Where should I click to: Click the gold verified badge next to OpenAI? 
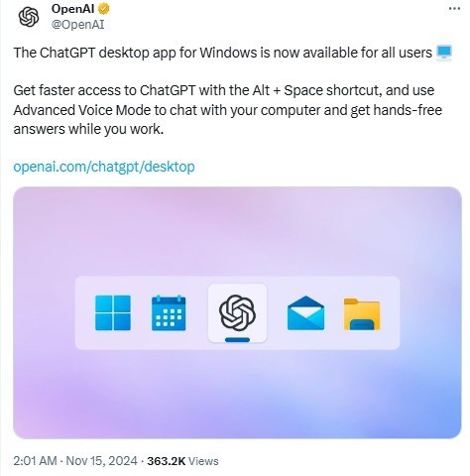[103, 9]
